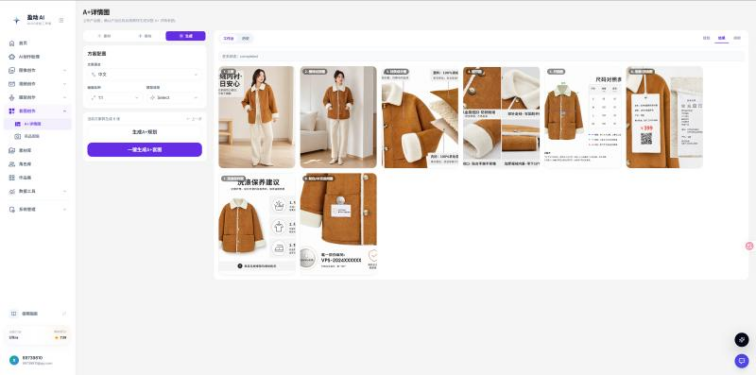The height and width of the screenshot is (376, 756).
Task: Click the image creation icon in sidebar
Action: (x=12, y=70)
